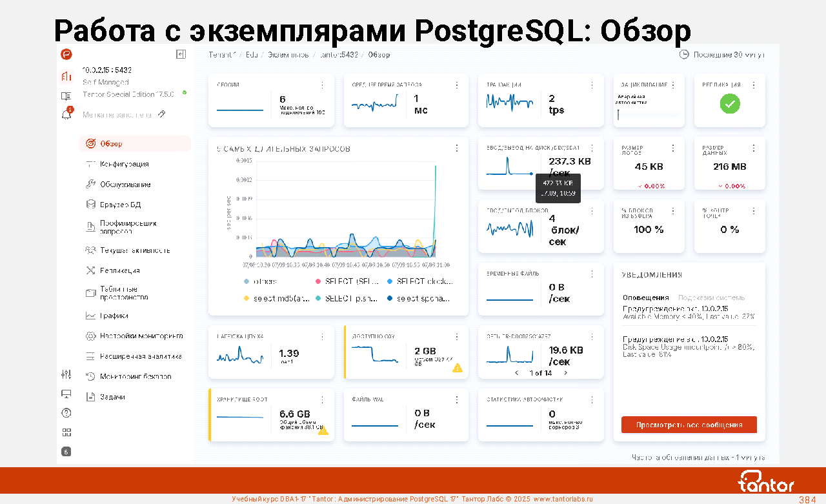This screenshot has width=826, height=504.
Task: Click the Tantor logo in the sidebar
Action: coord(66,55)
